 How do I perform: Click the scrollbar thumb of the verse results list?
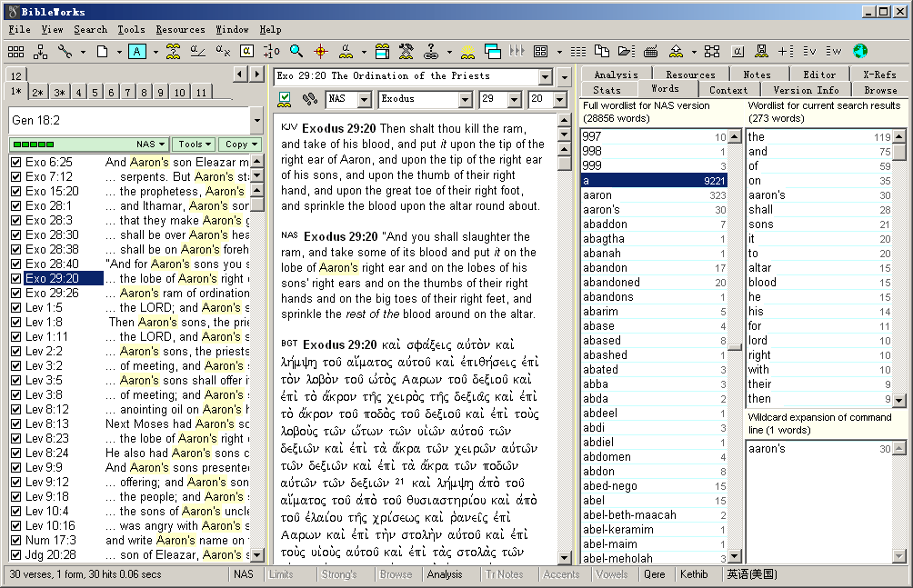click(256, 204)
